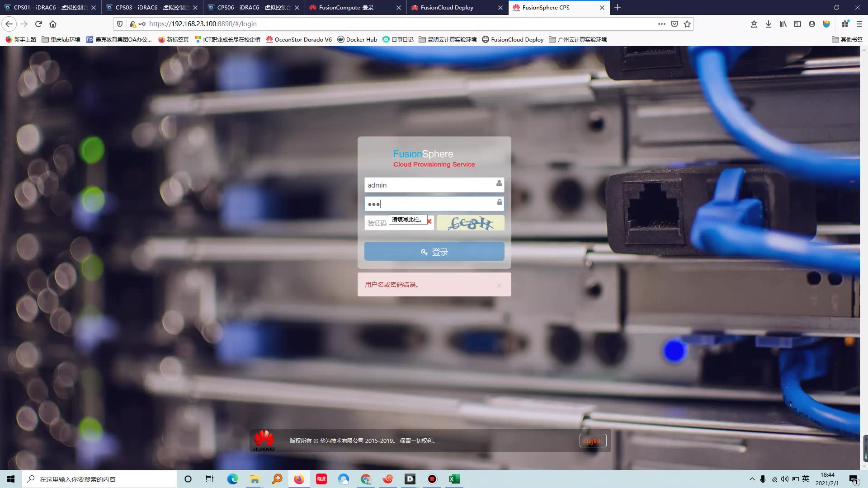Click the 登录 login button
Image resolution: width=868 pixels, height=488 pixels.
pyautogui.click(x=434, y=251)
